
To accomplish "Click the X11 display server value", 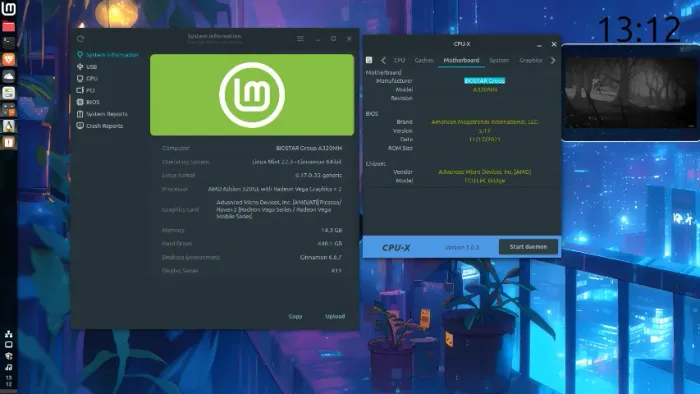I will (x=336, y=270).
